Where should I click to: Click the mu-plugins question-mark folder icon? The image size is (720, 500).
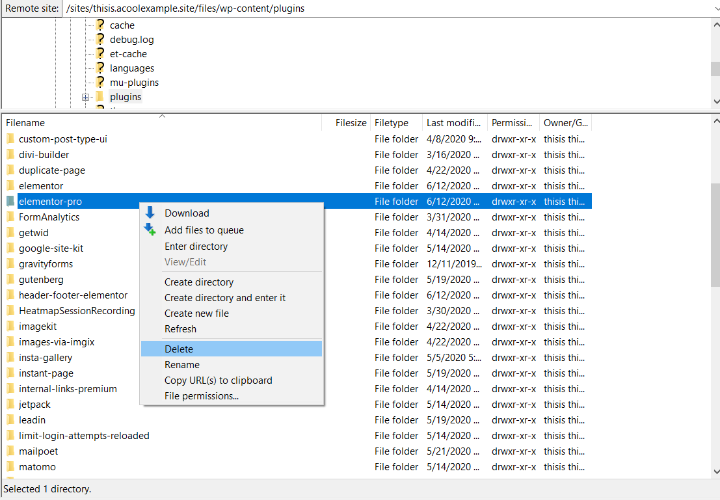coord(99,82)
